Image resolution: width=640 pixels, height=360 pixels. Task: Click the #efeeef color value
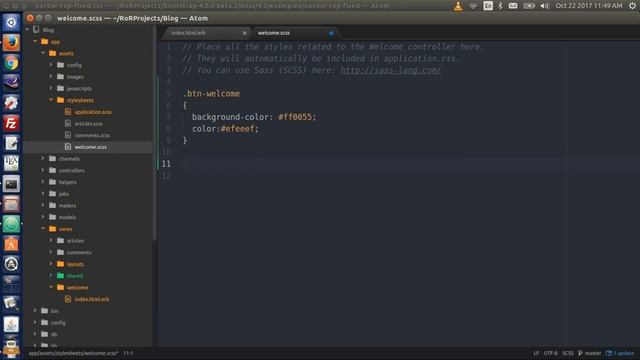(237, 129)
